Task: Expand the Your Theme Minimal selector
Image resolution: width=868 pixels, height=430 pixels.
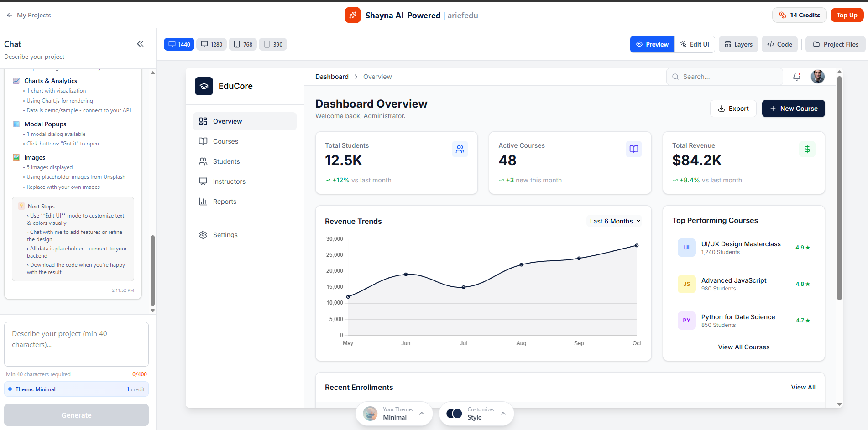Action: (394, 414)
